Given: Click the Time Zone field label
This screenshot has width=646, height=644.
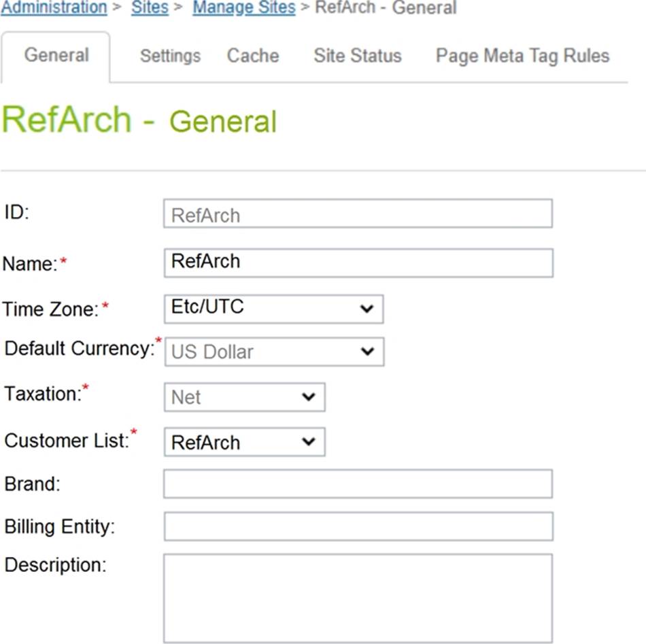Looking at the screenshot, I should tap(51, 309).
